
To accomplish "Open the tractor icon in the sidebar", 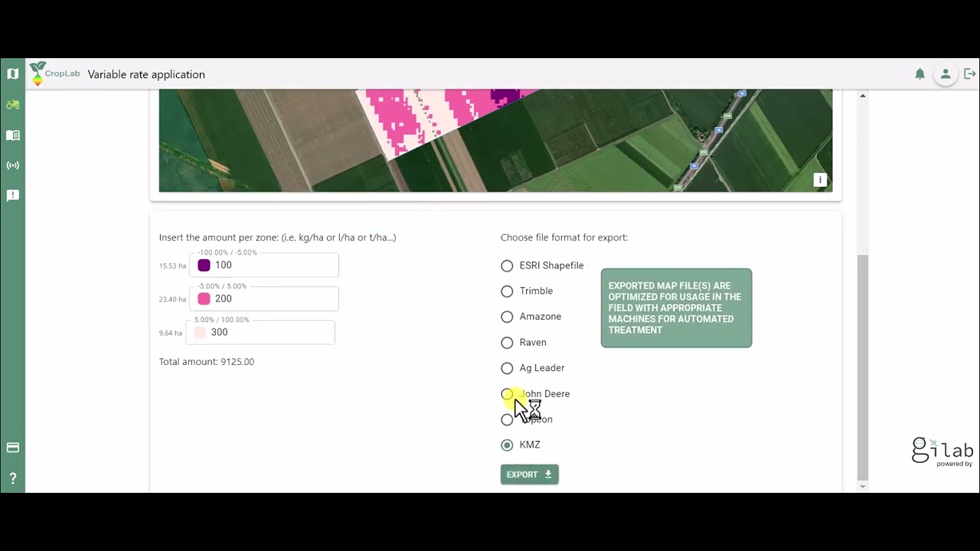I will [x=12, y=105].
